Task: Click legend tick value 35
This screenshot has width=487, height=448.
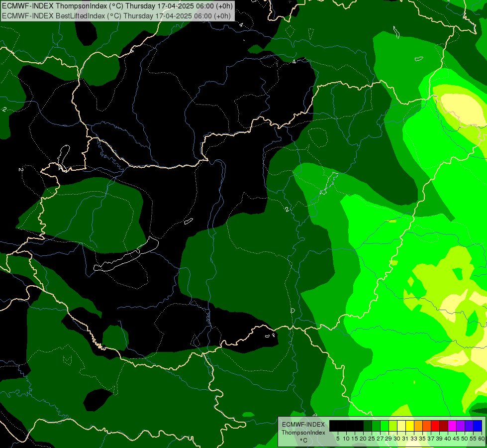Action: pyautogui.click(x=422, y=439)
